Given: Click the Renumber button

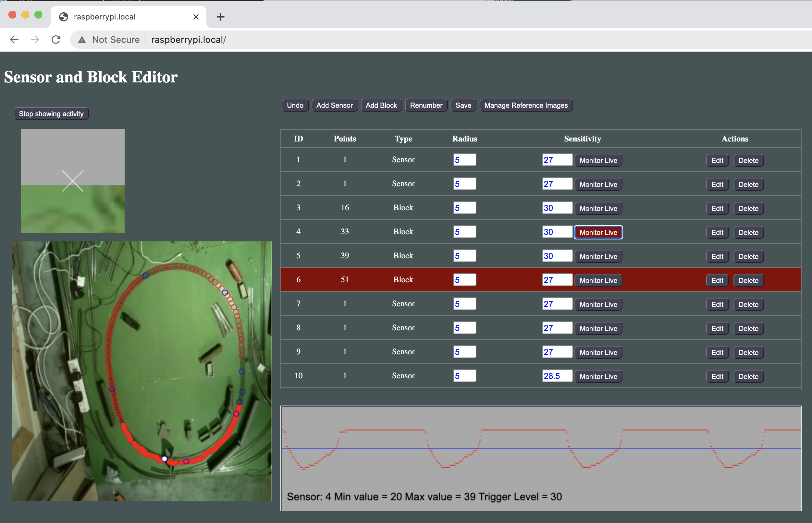Looking at the screenshot, I should [x=426, y=105].
